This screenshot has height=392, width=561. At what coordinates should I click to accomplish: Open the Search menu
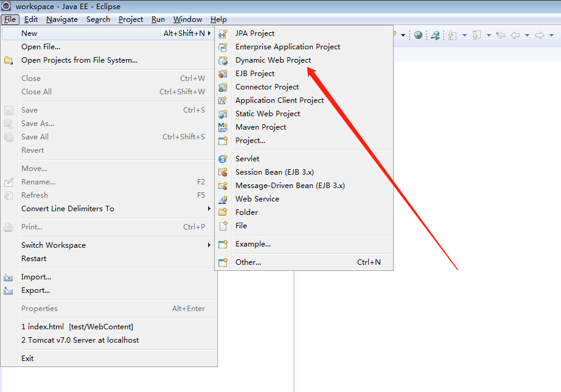(98, 19)
